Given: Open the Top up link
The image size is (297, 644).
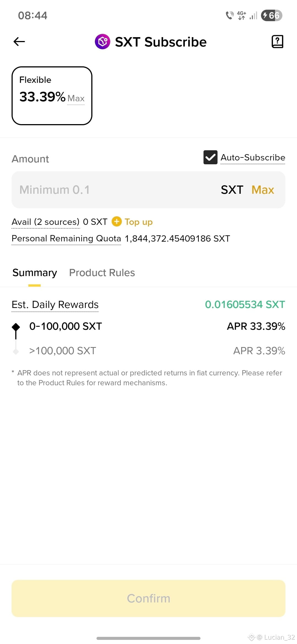Looking at the screenshot, I should 139,222.
